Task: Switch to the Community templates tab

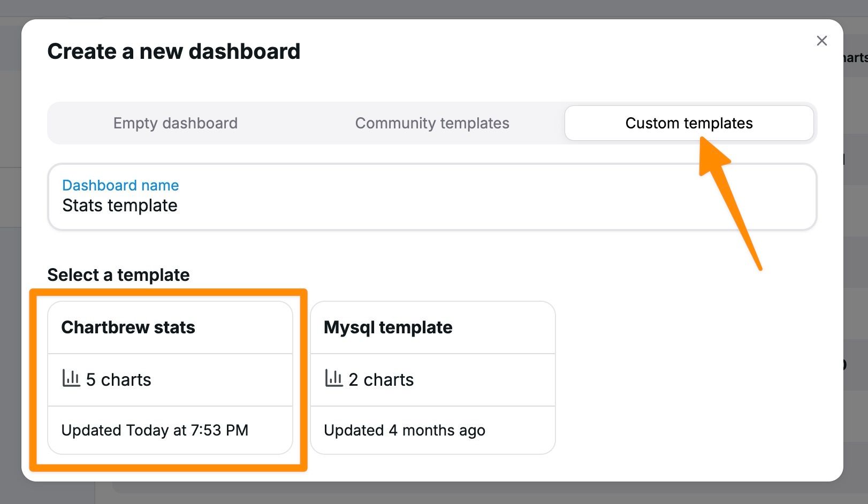Action: click(431, 123)
